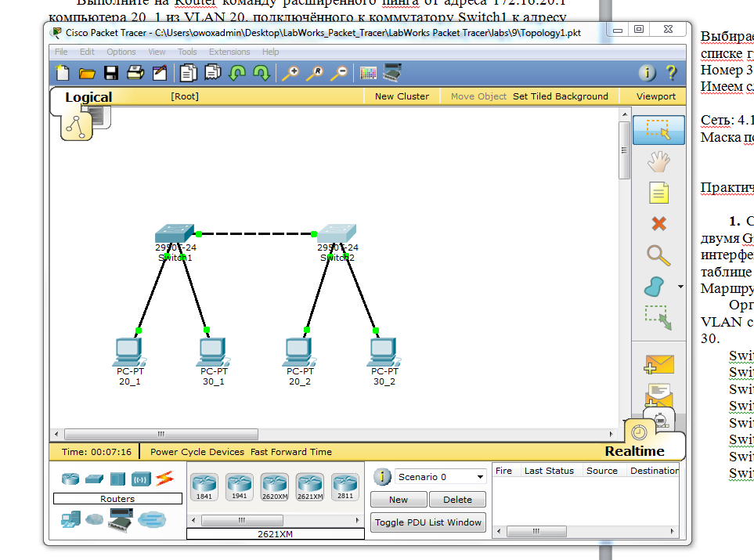Pick the 2621XM router model
Viewport: 754px width, 560px height.
click(310, 487)
